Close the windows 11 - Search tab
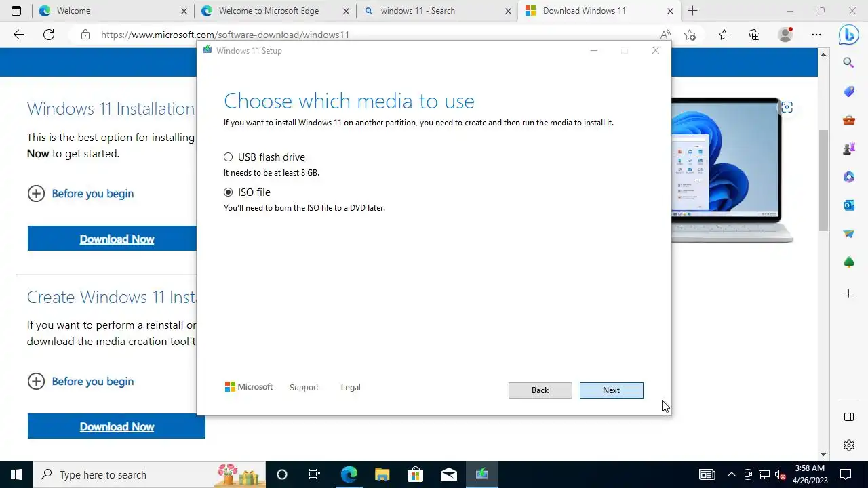Viewport: 868px width, 488px height. tap(508, 11)
